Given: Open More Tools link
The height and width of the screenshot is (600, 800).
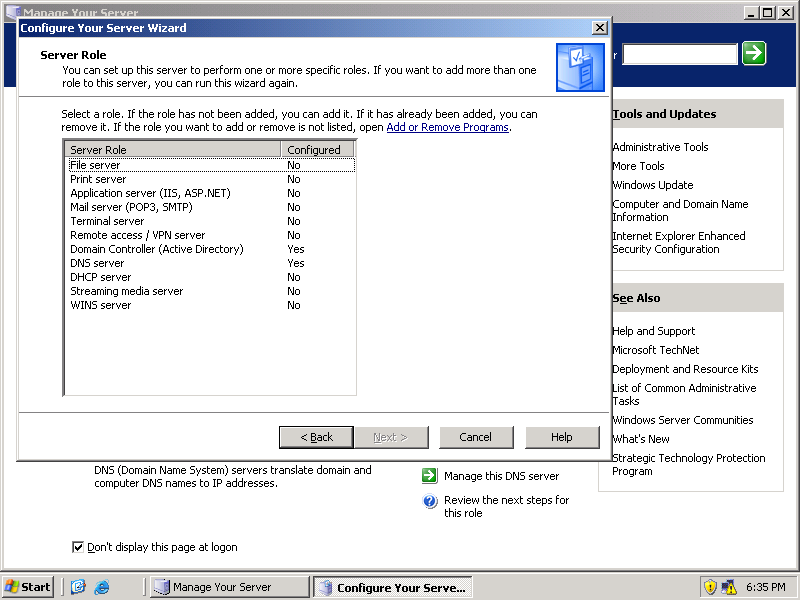Looking at the screenshot, I should 638,166.
